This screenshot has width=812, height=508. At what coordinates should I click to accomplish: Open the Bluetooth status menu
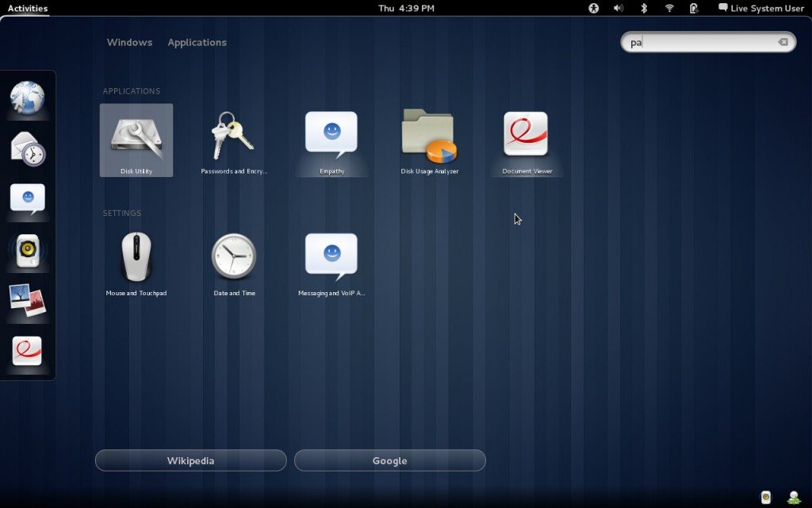(643, 8)
